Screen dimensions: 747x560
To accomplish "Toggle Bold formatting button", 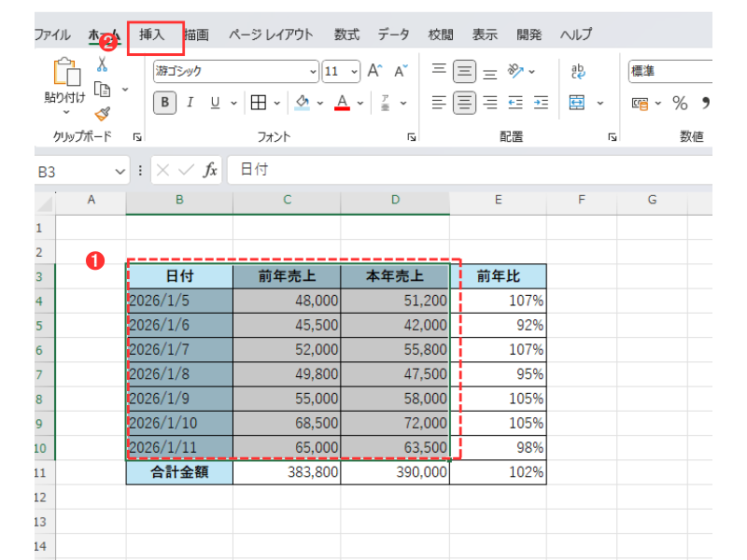I will pos(164,103).
